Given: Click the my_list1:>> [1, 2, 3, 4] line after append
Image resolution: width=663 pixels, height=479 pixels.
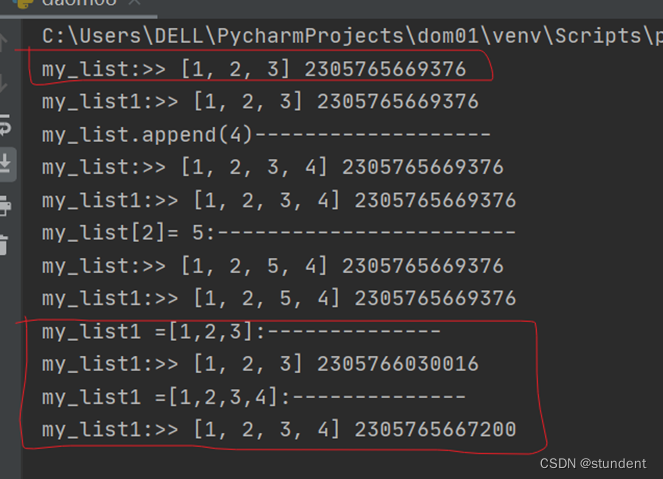Looking at the screenshot, I should coord(279,200).
